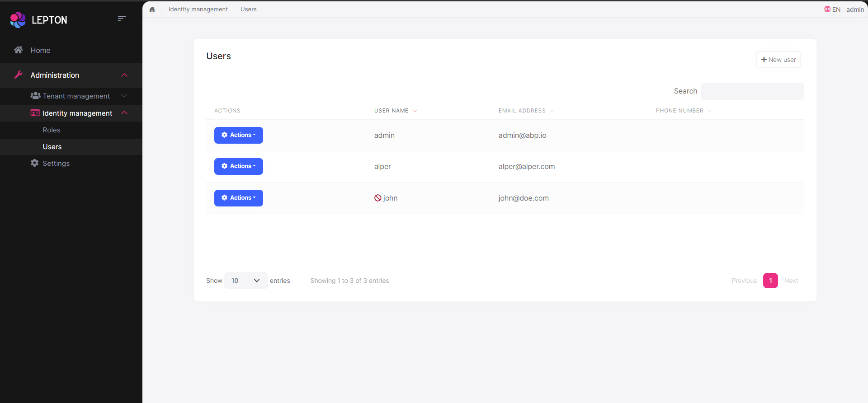This screenshot has height=403, width=868.
Task: Open the Roles menu item
Action: point(52,130)
